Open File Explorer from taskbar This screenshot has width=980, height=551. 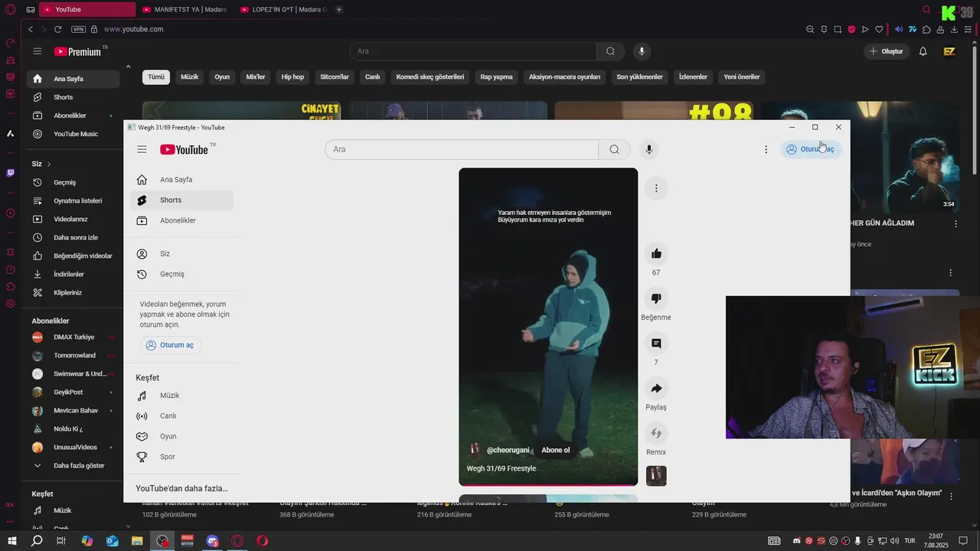(x=137, y=540)
